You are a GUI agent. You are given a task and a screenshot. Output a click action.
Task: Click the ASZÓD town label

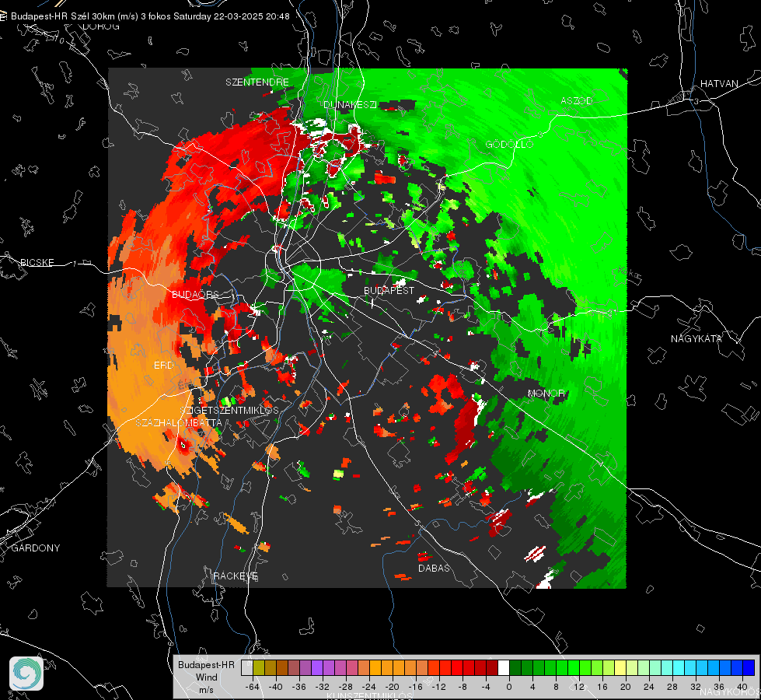point(577,100)
